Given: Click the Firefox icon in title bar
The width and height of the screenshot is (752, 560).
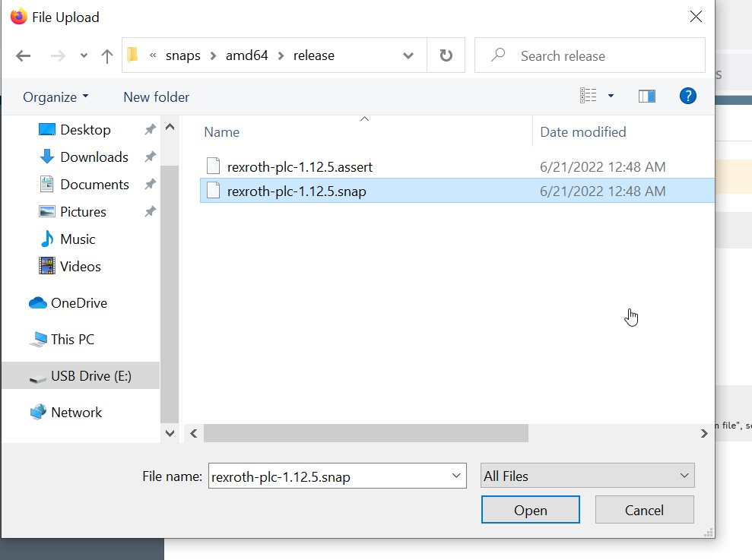Looking at the screenshot, I should click(19, 16).
